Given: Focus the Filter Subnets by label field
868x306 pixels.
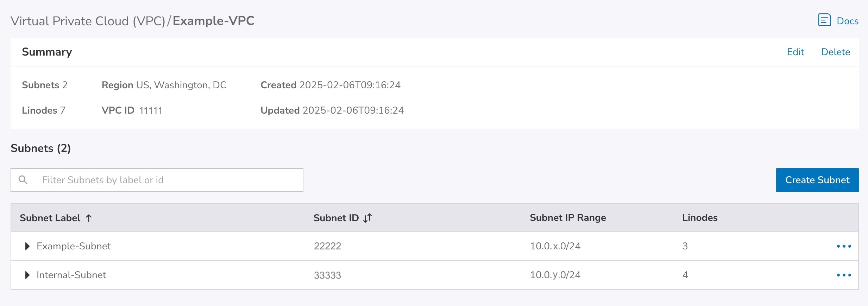Looking at the screenshot, I should click(169, 180).
